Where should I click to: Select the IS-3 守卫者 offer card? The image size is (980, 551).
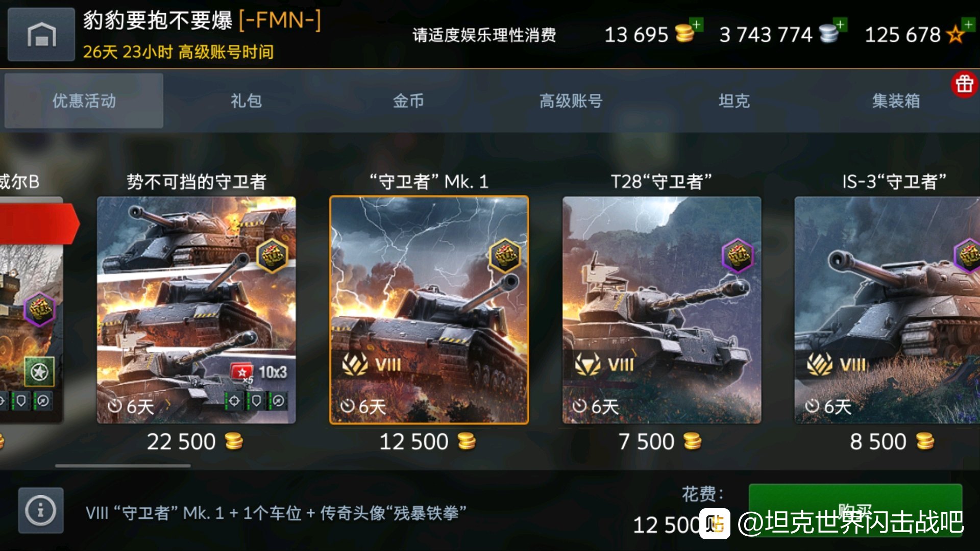[x=887, y=310]
